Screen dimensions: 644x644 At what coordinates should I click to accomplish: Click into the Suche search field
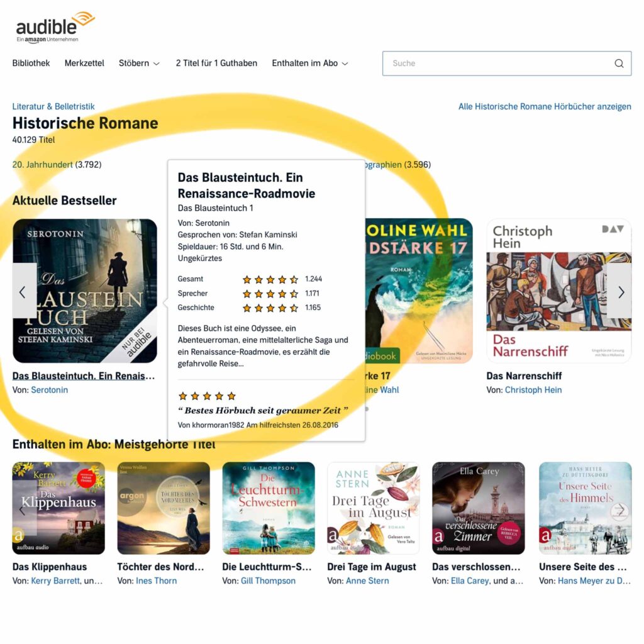(x=507, y=64)
